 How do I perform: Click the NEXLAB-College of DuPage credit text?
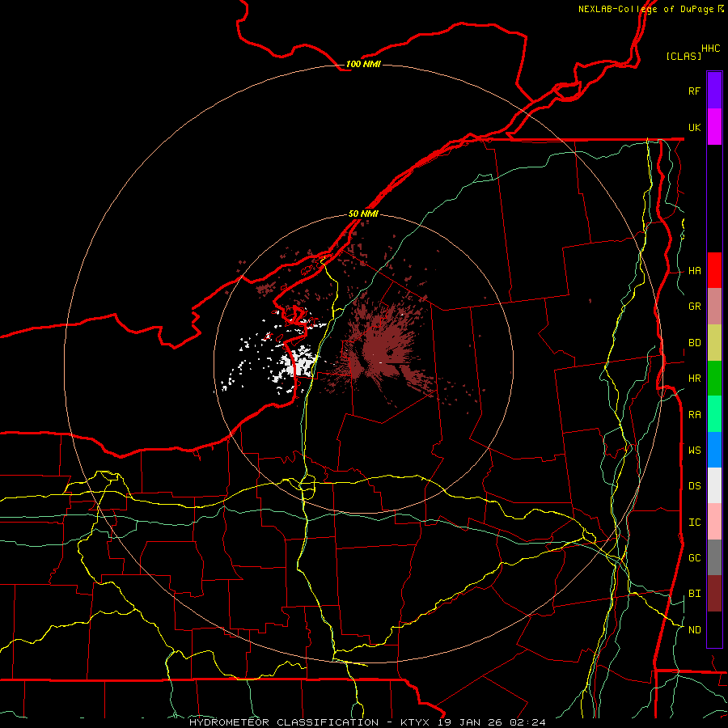pos(650,9)
